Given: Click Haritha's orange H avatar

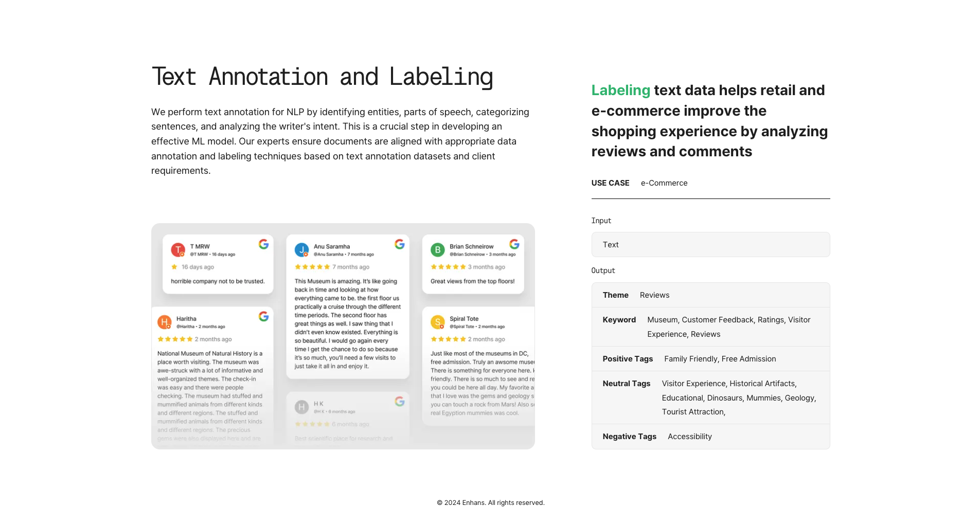Looking at the screenshot, I should pyautogui.click(x=164, y=322).
